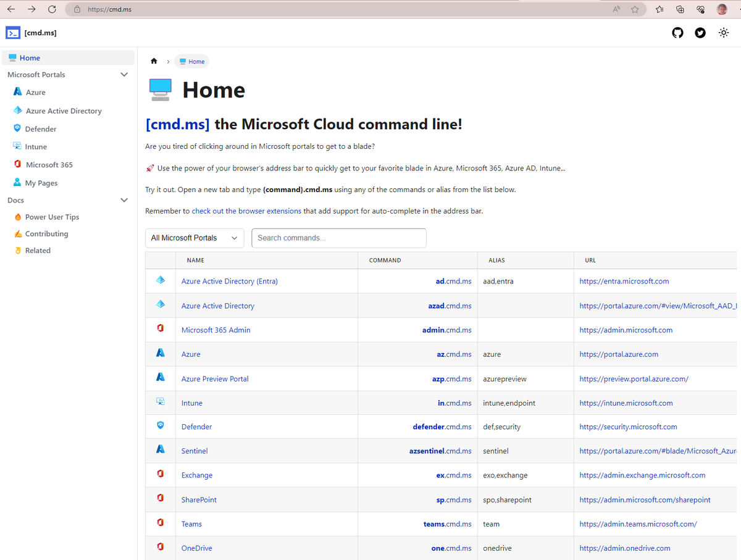Click shield icon in Defender table row
Viewport: 741px width, 560px height.
(161, 425)
